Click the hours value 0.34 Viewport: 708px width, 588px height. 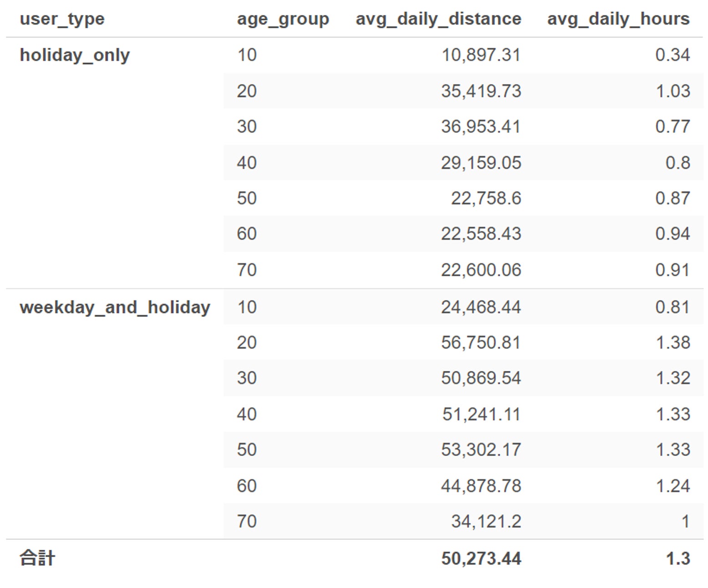pyautogui.click(x=673, y=55)
